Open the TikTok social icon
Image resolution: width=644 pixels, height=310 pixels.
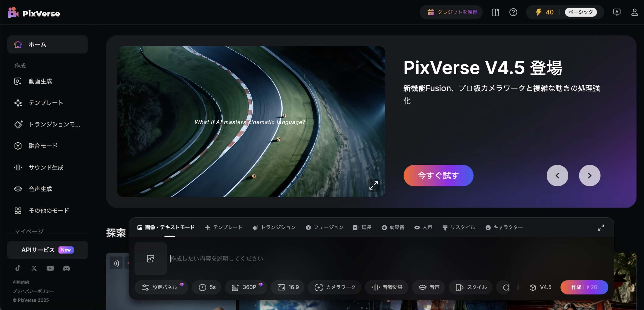click(18, 268)
